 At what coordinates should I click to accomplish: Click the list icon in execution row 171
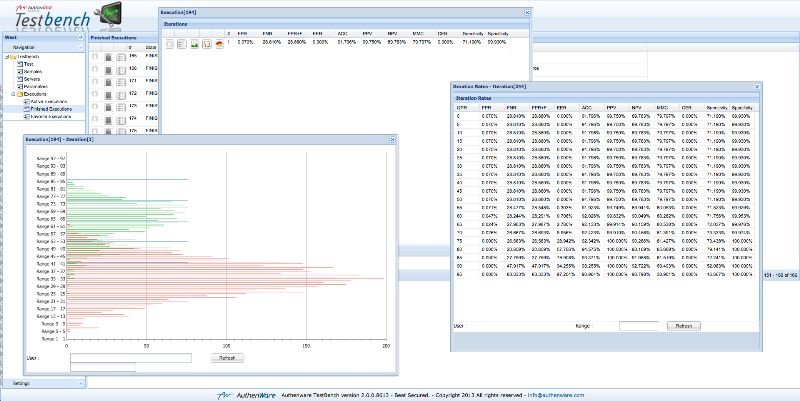click(x=121, y=83)
